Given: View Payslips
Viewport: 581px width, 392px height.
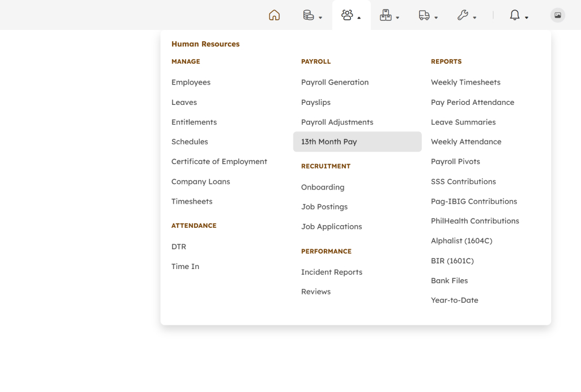Looking at the screenshot, I should 316,102.
